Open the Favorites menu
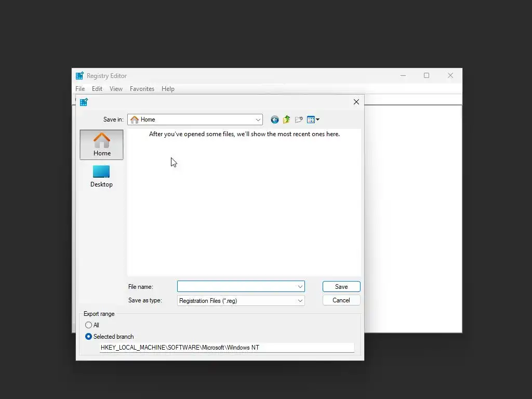 tap(142, 89)
